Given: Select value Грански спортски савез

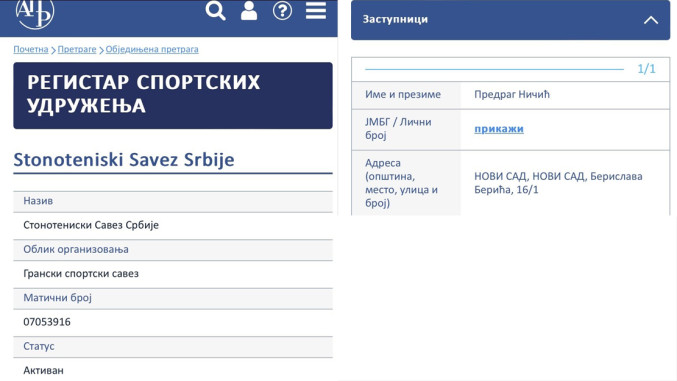Looking at the screenshot, I should tap(81, 273).
